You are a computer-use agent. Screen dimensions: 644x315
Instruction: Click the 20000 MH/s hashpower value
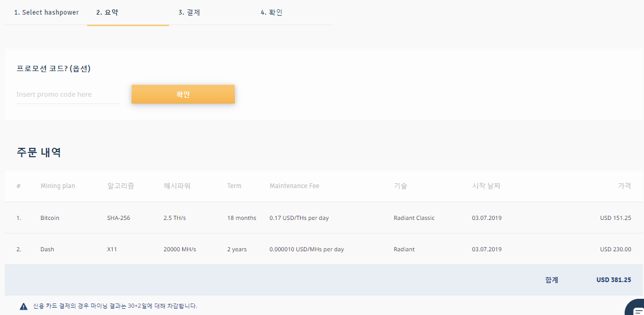coord(180,249)
